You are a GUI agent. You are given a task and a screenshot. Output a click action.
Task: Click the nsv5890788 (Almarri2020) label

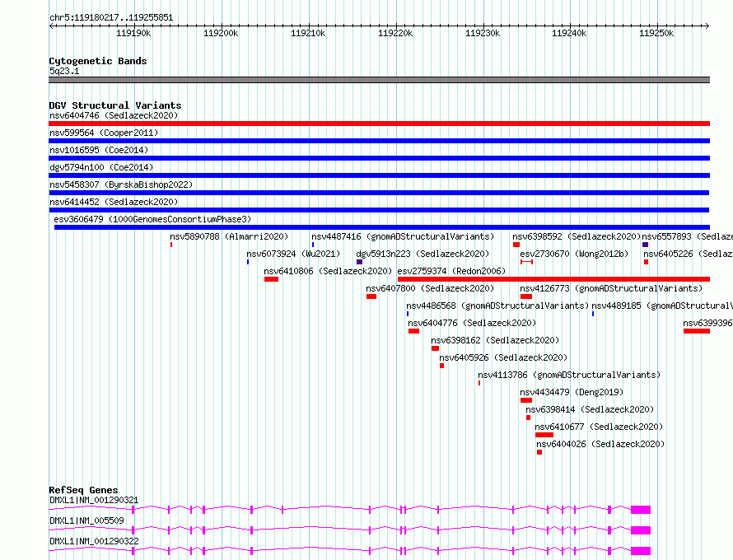tap(229, 236)
